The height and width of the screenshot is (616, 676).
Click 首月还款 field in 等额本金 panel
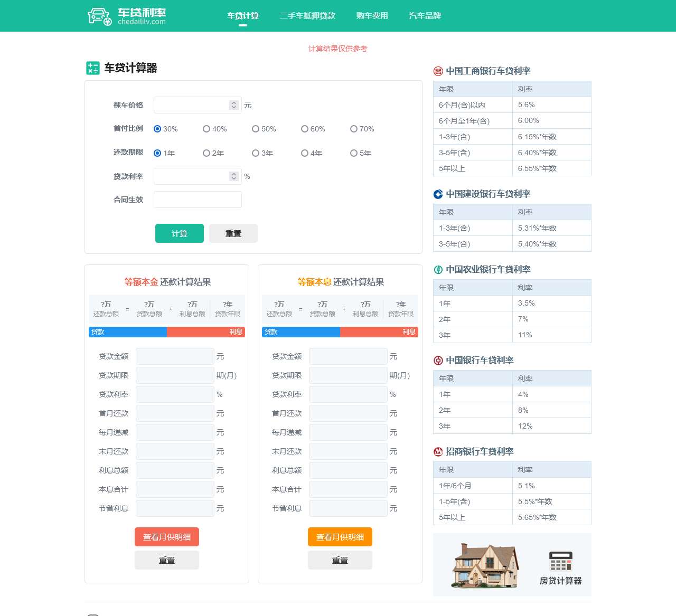coord(175,413)
